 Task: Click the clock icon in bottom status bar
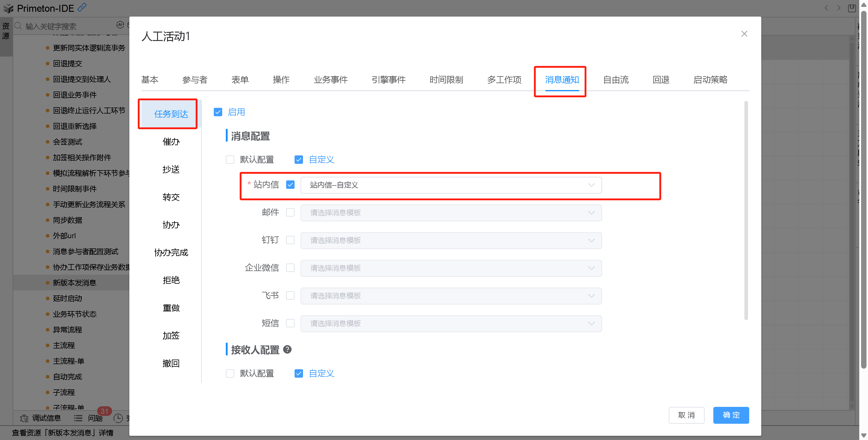(x=118, y=418)
